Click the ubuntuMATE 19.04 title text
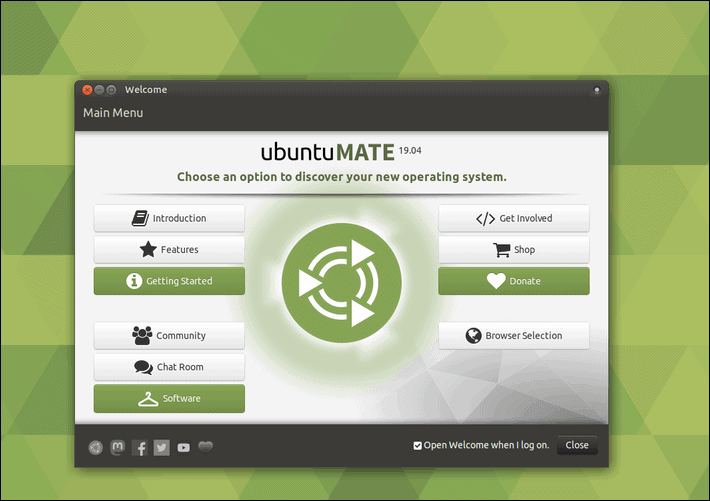Viewport: 710px width, 501px height. point(341,152)
